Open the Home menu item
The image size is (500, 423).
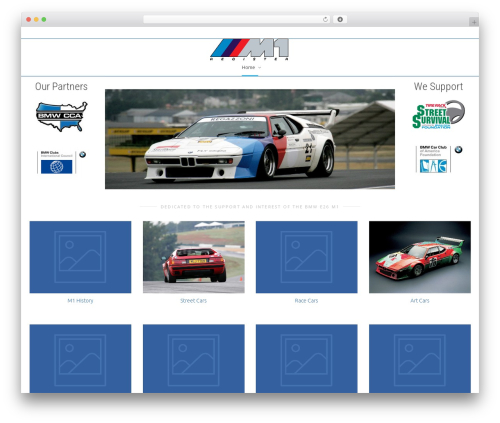tap(248, 67)
